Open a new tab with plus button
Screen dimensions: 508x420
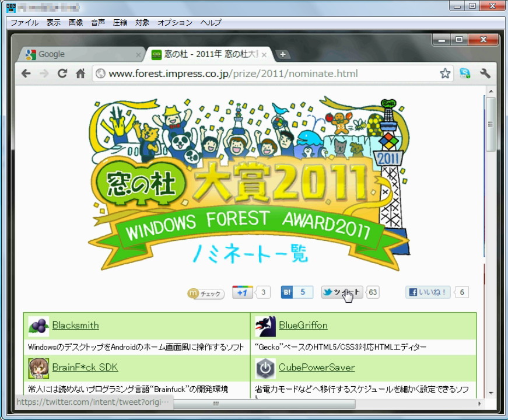tap(282, 54)
